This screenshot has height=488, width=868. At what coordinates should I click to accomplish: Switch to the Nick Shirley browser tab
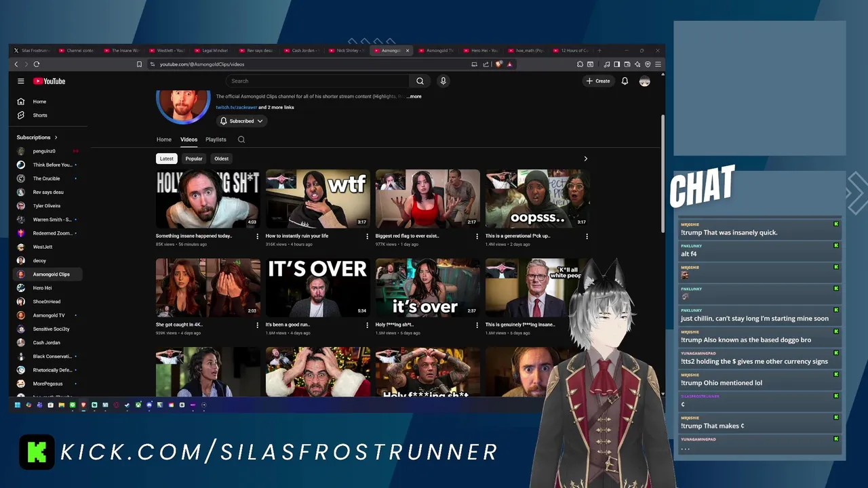point(345,50)
